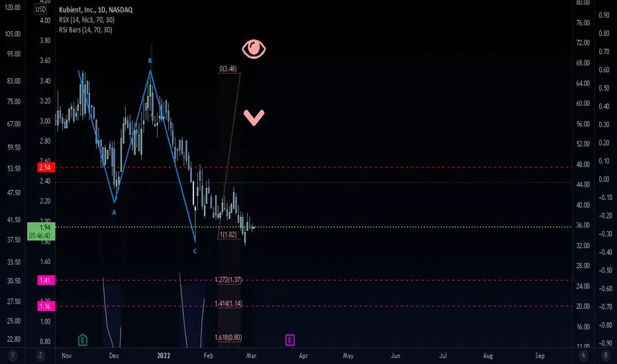Select the 1.618(0.80) Fibonacci label

(x=228, y=338)
